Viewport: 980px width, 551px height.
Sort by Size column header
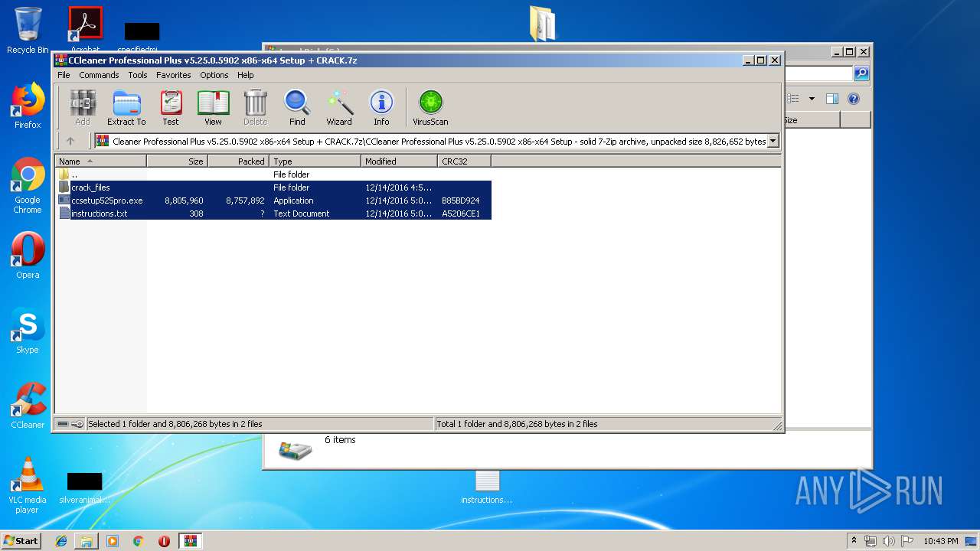[177, 161]
